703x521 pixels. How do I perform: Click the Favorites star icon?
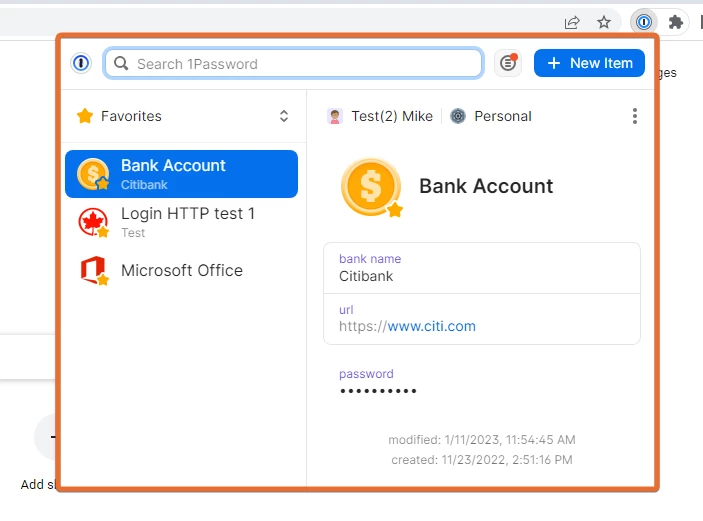[x=85, y=116]
